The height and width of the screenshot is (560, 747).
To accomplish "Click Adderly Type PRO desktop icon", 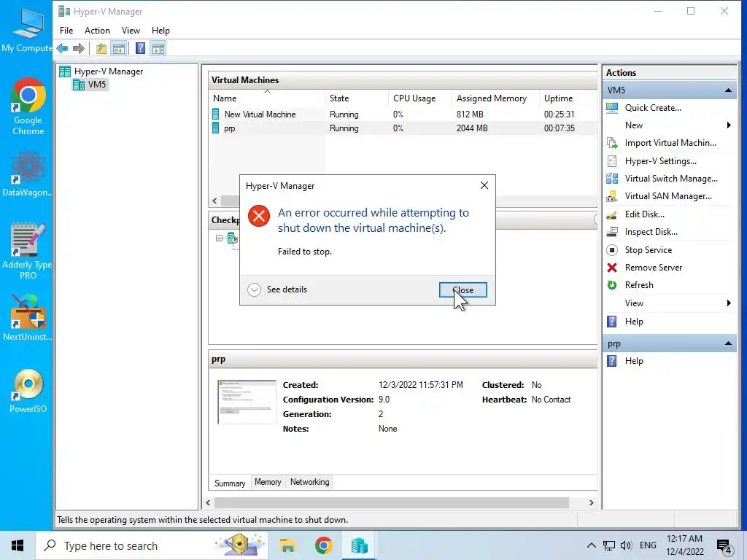I will [27, 251].
